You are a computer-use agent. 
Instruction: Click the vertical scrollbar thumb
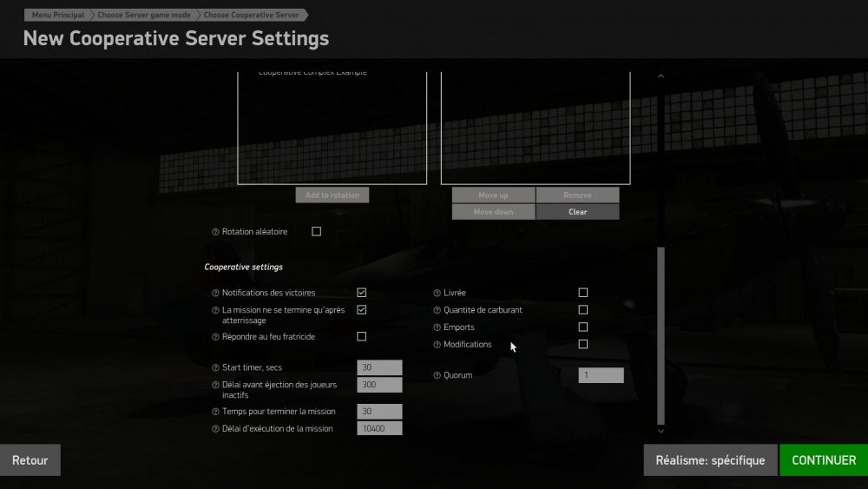coord(661,335)
